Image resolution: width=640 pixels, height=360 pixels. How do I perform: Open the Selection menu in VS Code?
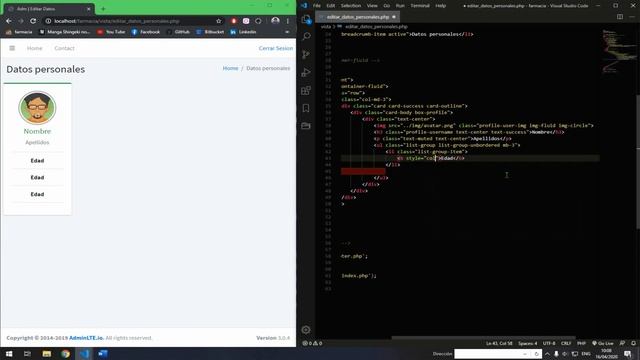pos(351,6)
